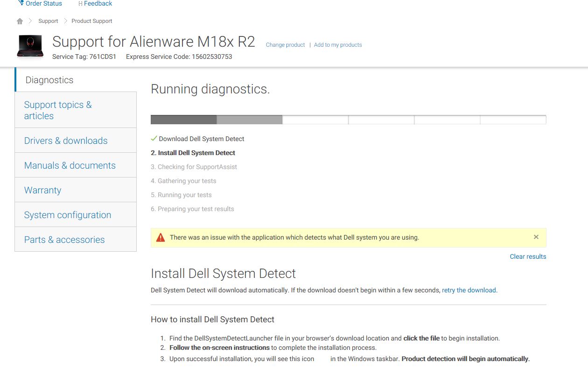Viewport: 588px width, 383px height.
Task: Open Drivers & downloads tab
Action: point(76,141)
